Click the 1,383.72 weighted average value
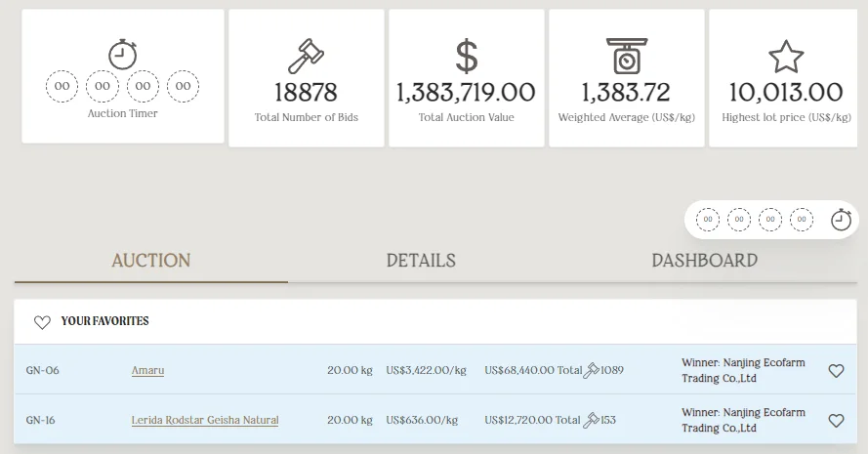Image resolution: width=868 pixels, height=454 pixels. point(626,93)
